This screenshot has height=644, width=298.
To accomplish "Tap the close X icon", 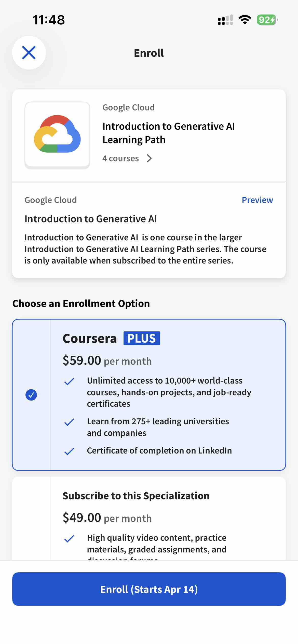I will [29, 53].
